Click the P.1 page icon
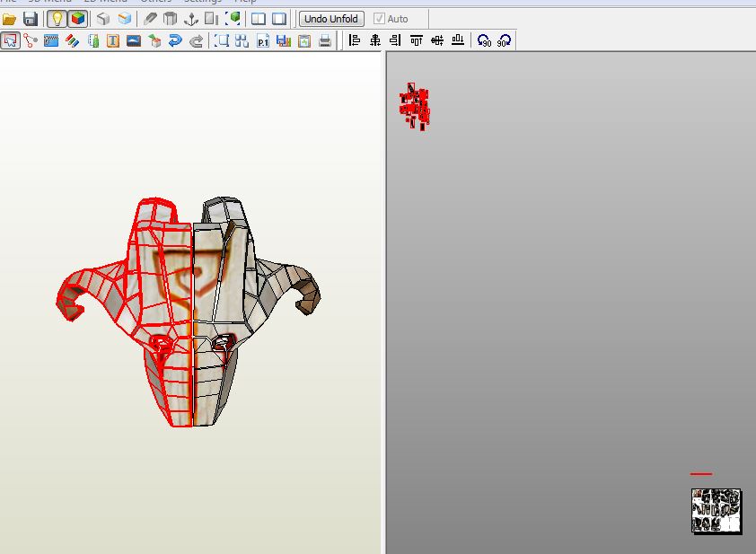 pos(263,41)
